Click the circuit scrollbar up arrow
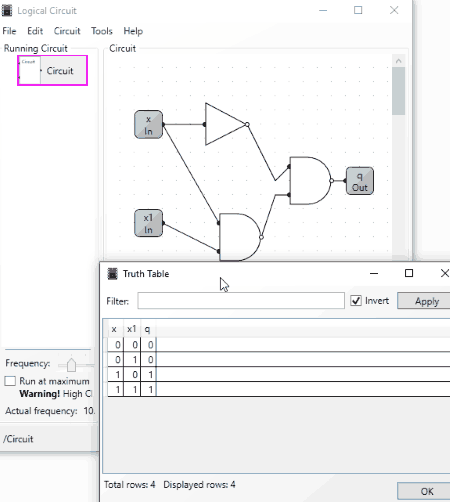Viewport: 450px width, 502px height. click(x=398, y=61)
